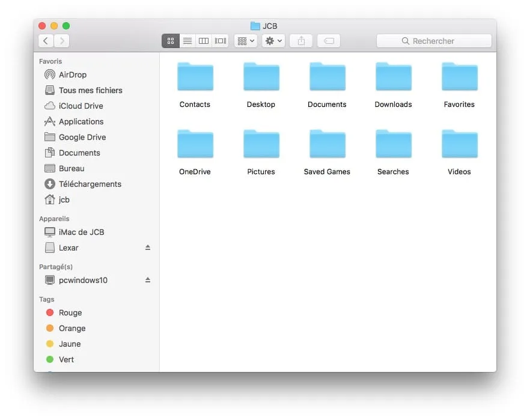Eject the pcwindows10 share
This screenshot has width=530, height=420.
tap(148, 280)
